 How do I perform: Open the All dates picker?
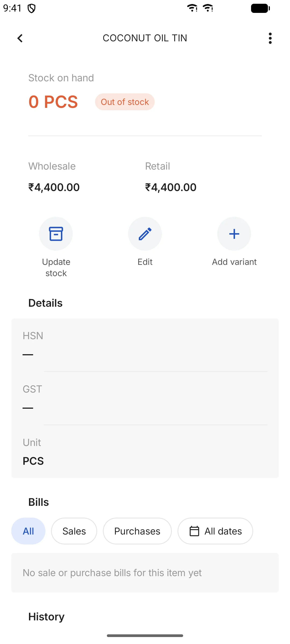tap(215, 531)
